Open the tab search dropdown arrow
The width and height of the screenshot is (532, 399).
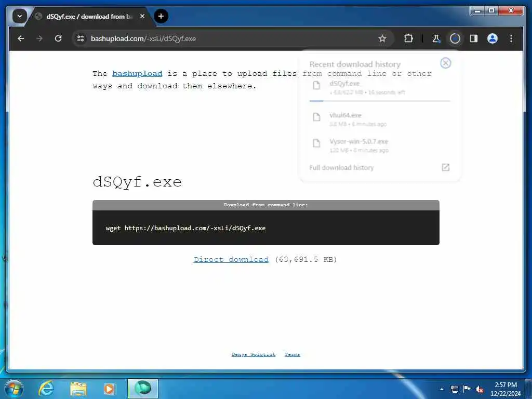click(20, 16)
